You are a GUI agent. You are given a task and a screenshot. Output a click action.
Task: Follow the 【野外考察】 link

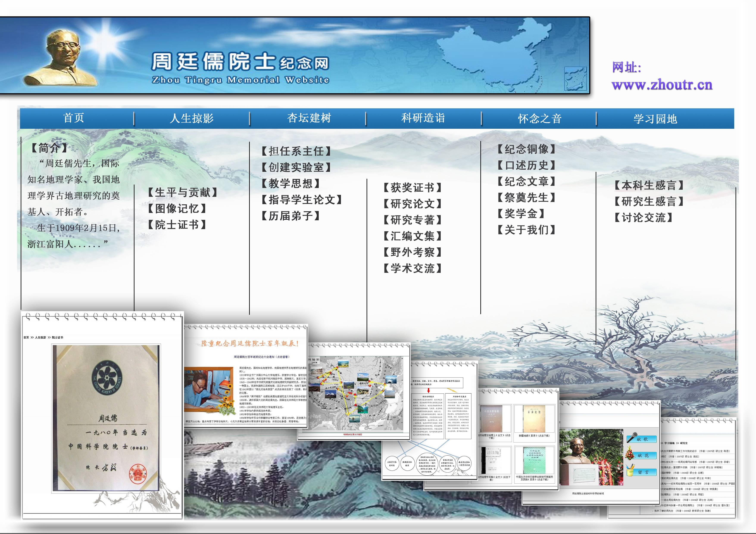pyautogui.click(x=412, y=252)
